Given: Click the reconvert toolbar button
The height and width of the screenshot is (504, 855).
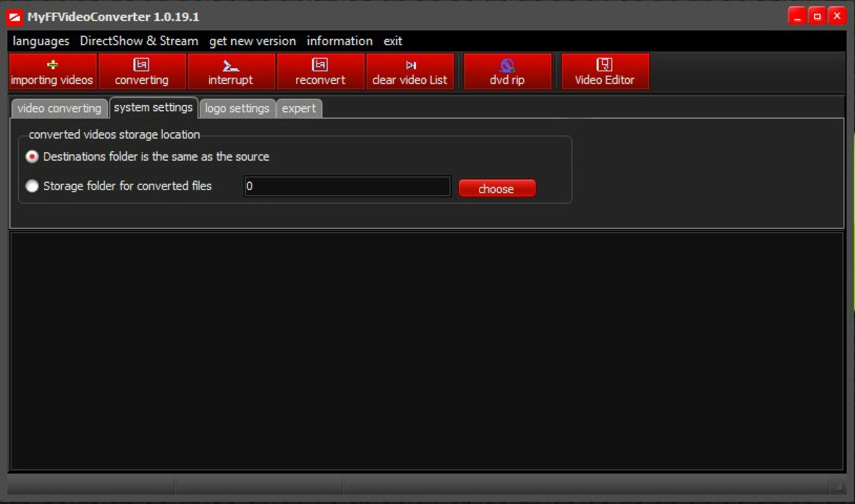Looking at the screenshot, I should coord(321,71).
